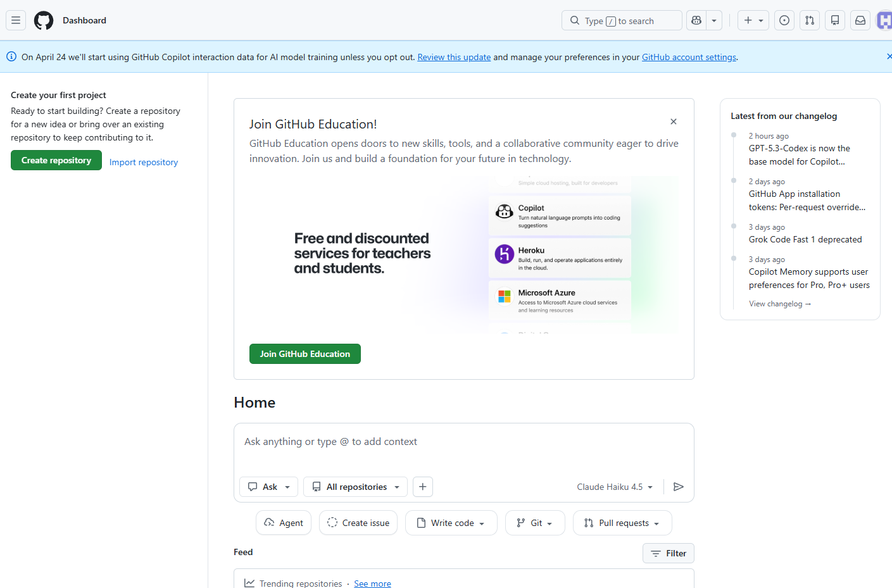Open the Pull requests quick action dropdown
This screenshot has width=892, height=588.
[x=622, y=523]
